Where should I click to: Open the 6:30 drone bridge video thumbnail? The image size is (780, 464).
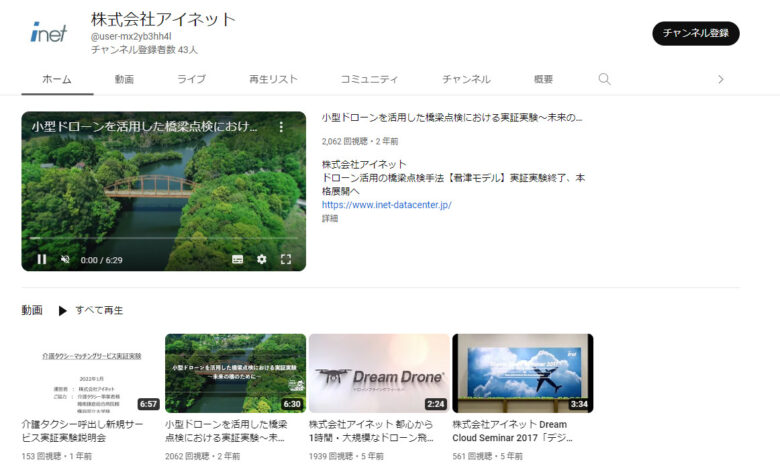click(x=235, y=373)
